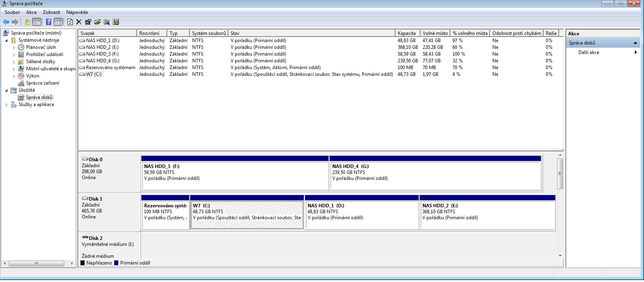
Task: Toggle the Action pane visibility button
Action: (x=58, y=22)
